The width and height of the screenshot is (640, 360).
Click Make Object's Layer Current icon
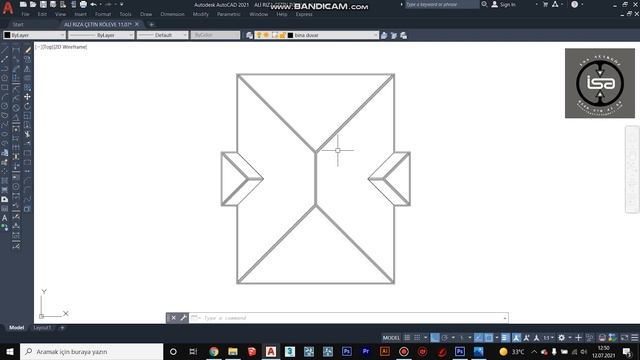tap(384, 36)
